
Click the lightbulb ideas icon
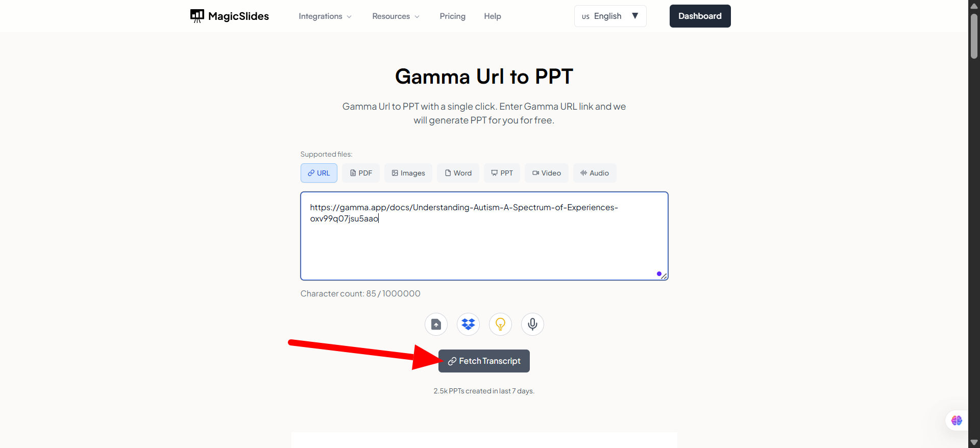click(x=500, y=324)
